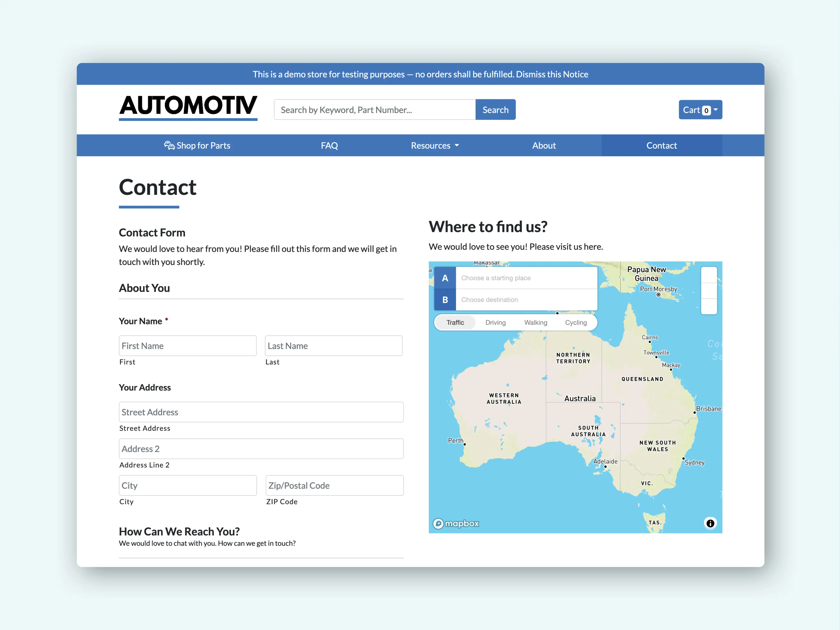
Task: Click the Northern Territory map label
Action: coord(573,358)
